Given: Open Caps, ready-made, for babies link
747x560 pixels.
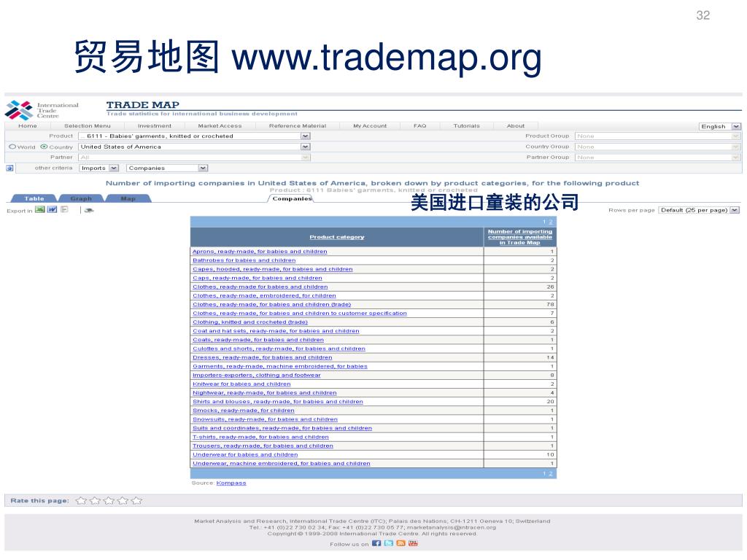Looking at the screenshot, I should tap(258, 278).
